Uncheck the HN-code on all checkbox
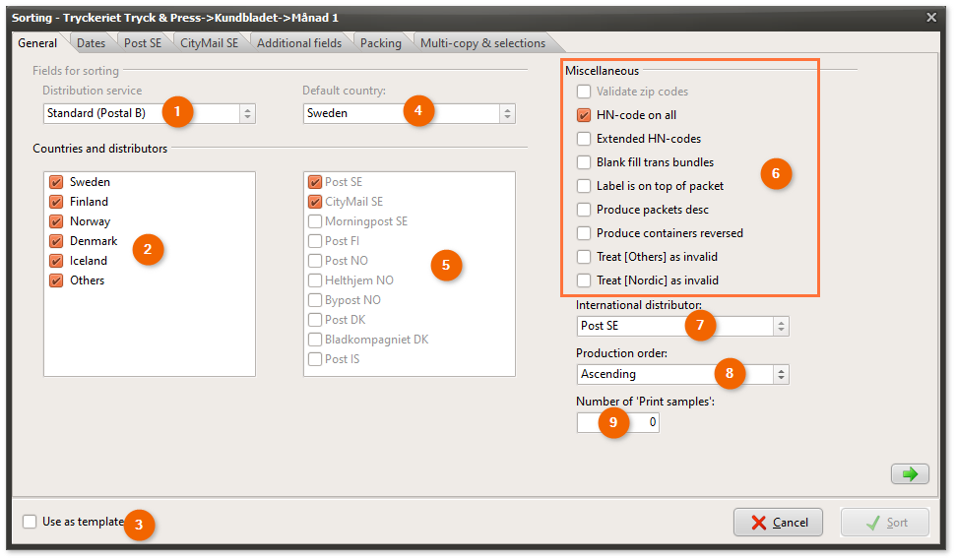 [585, 115]
